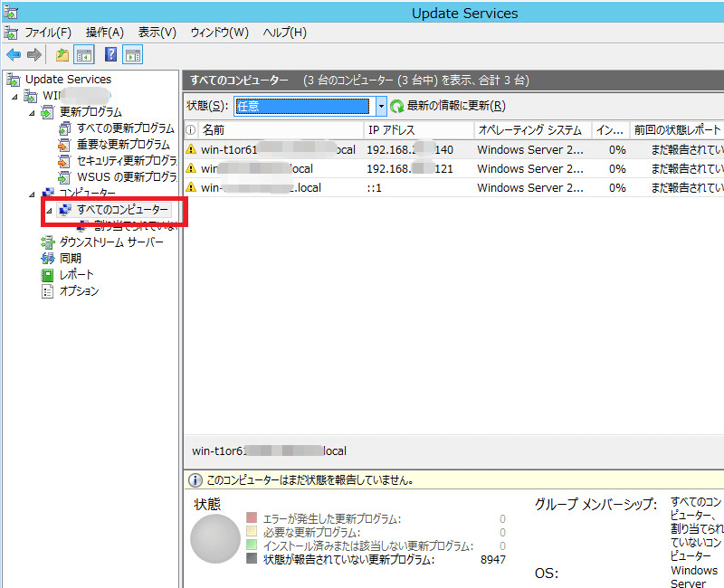This screenshot has height=588, width=724.
Task: Select すべての更新プログラム tree item
Action: (x=126, y=128)
